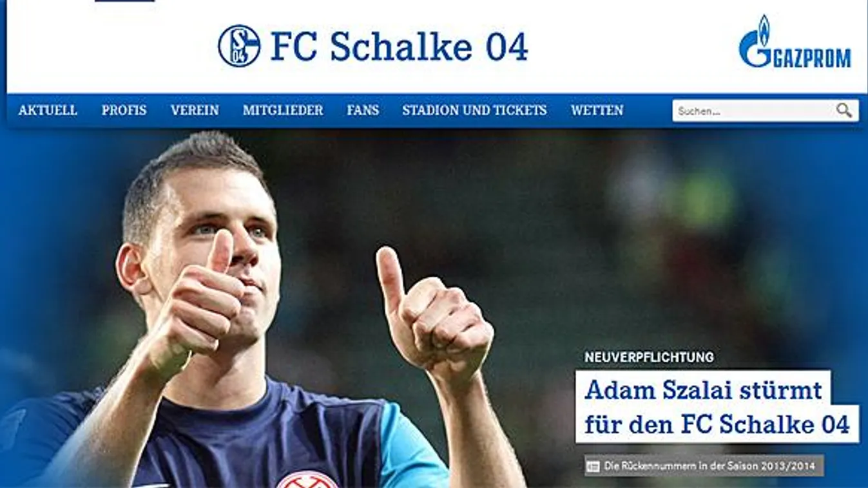The height and width of the screenshot is (488, 868).
Task: Click the small blue tab at top edge
Action: pos(124,1)
